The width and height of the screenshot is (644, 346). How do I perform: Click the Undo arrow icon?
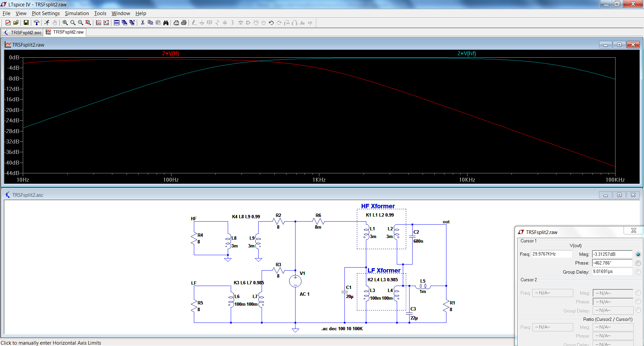pyautogui.click(x=271, y=23)
